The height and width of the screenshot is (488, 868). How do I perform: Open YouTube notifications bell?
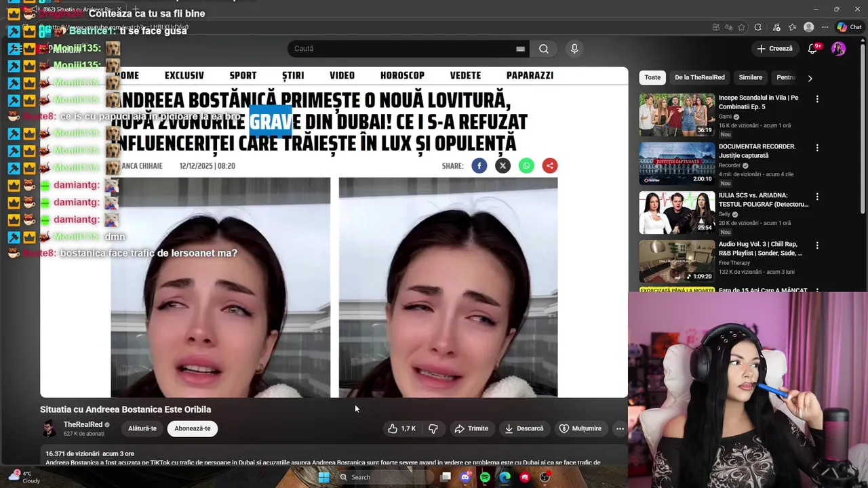pyautogui.click(x=813, y=49)
